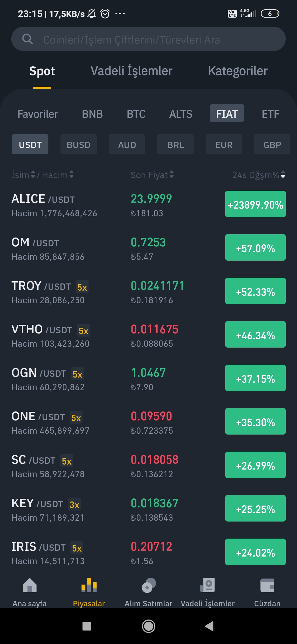Tap the Android back triangle
The height and width of the screenshot is (644, 297).
click(209, 626)
